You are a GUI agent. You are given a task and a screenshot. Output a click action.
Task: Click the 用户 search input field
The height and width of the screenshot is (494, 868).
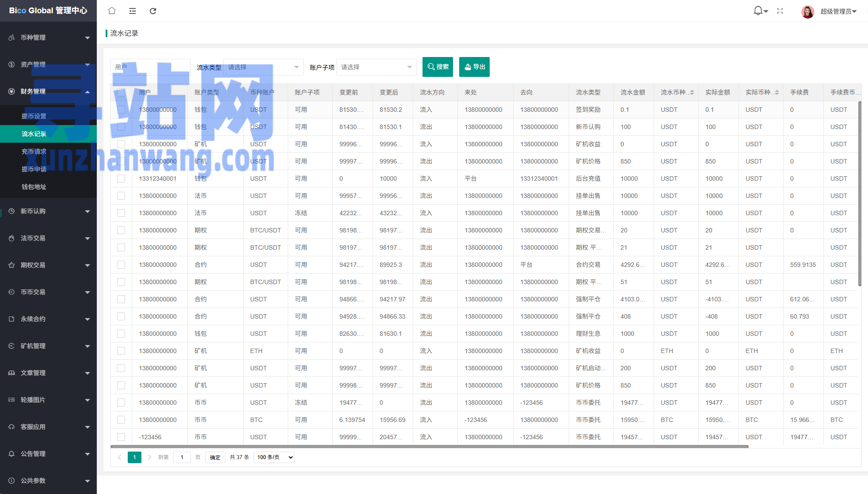(x=150, y=67)
